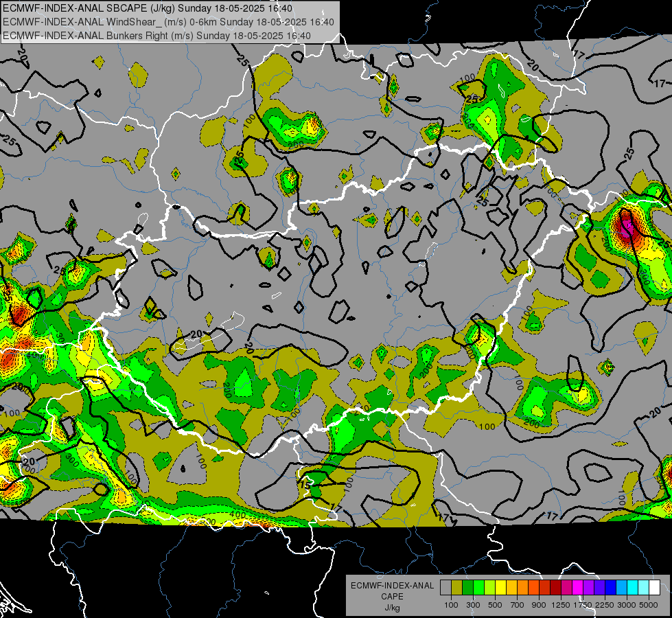Screen dimensions: 672x618
Task: Select the bright magenta legend swatch
Action: click(577, 588)
